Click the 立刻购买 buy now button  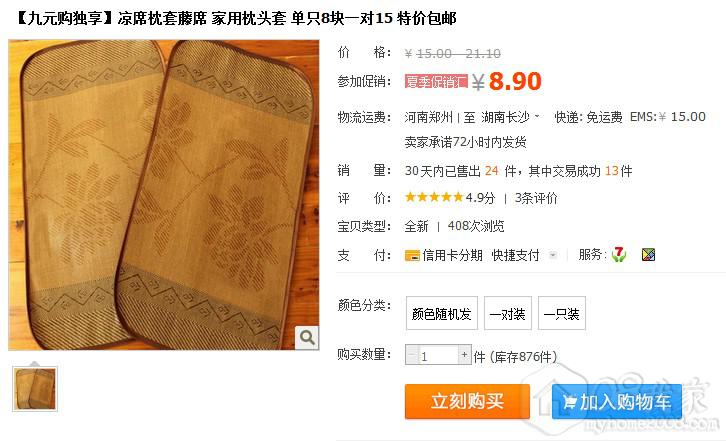point(467,401)
